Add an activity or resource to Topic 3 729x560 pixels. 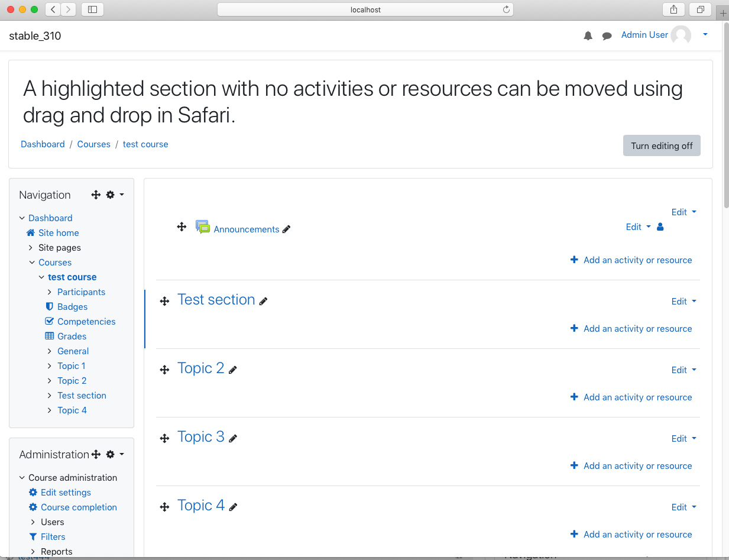(631, 466)
